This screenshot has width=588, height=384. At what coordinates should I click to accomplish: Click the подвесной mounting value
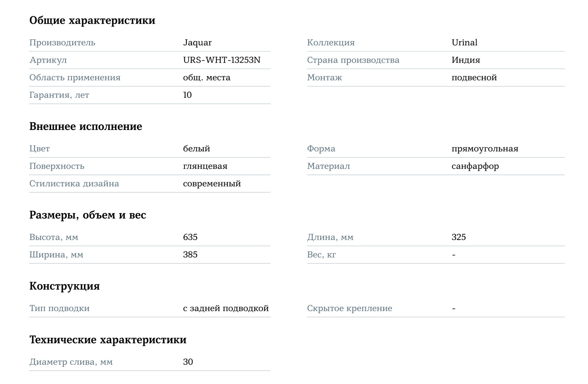tap(474, 78)
